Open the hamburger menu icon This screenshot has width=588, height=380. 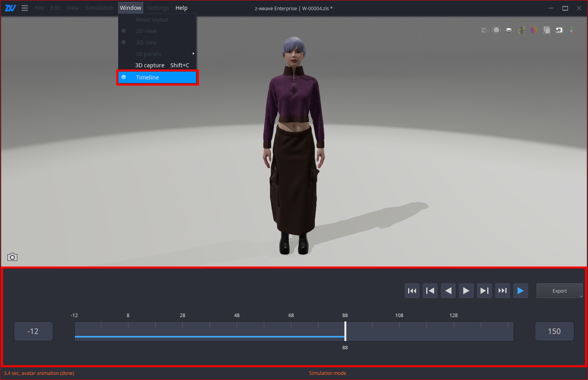tap(25, 8)
